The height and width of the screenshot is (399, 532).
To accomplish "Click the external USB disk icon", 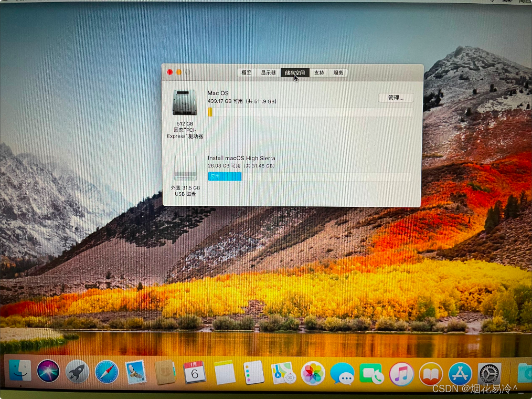I will (185, 168).
